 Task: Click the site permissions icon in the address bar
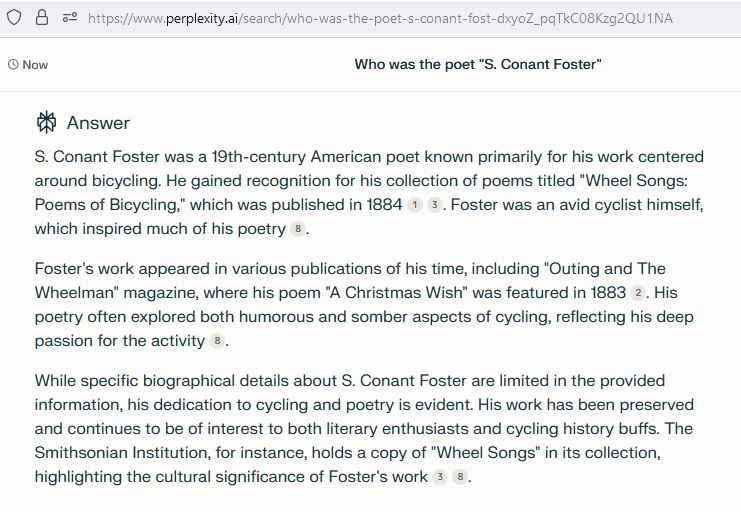(x=69, y=17)
